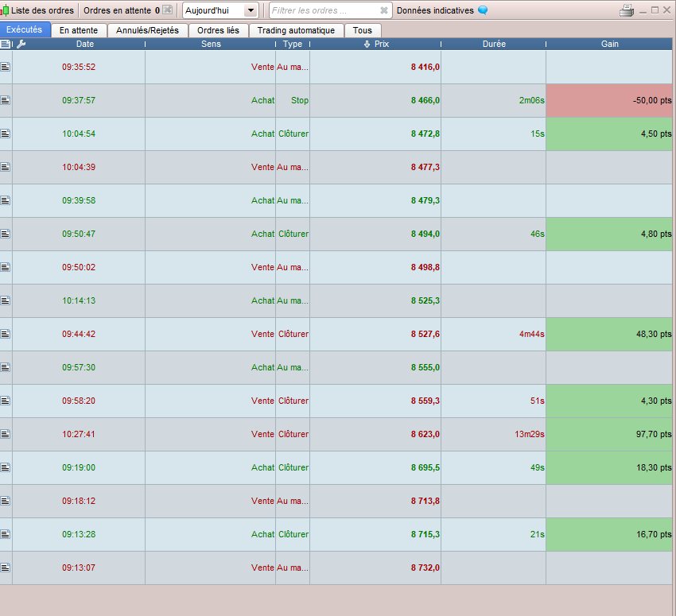
Task: Sort by the Date column header
Action: point(85,44)
